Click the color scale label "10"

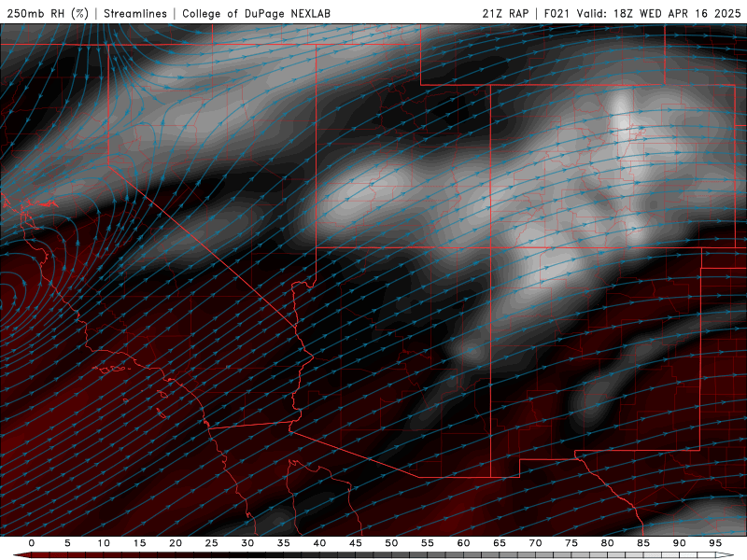point(104,543)
